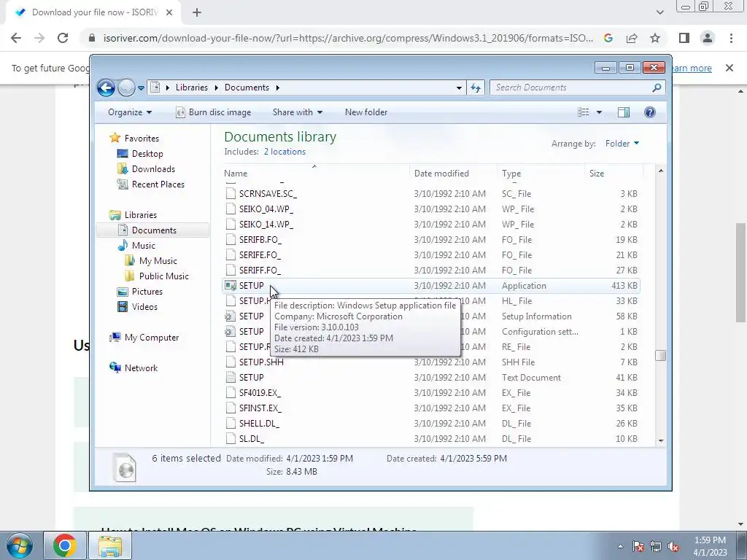This screenshot has height=560, width=747.
Task: Select SETUP Setup Information file icon
Action: 231,316
